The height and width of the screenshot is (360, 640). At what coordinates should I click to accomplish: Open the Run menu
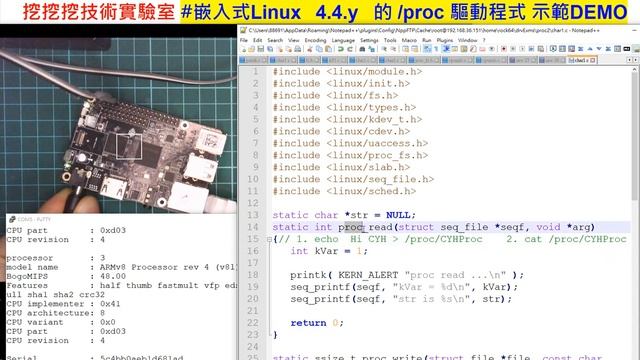[427, 40]
